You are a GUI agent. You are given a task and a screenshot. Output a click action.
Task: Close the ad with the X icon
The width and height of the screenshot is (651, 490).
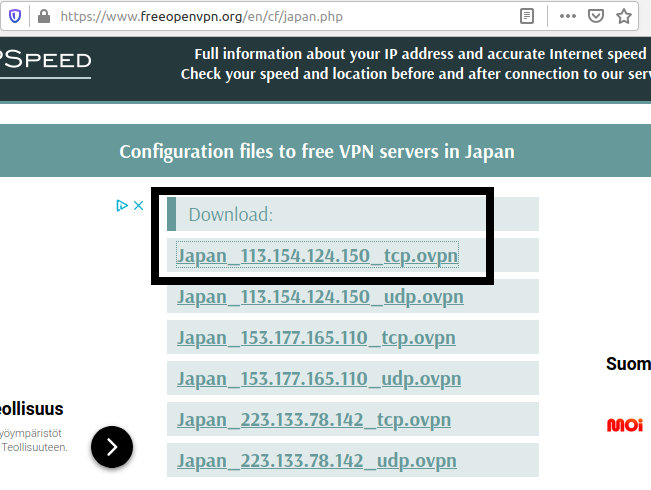click(x=139, y=206)
